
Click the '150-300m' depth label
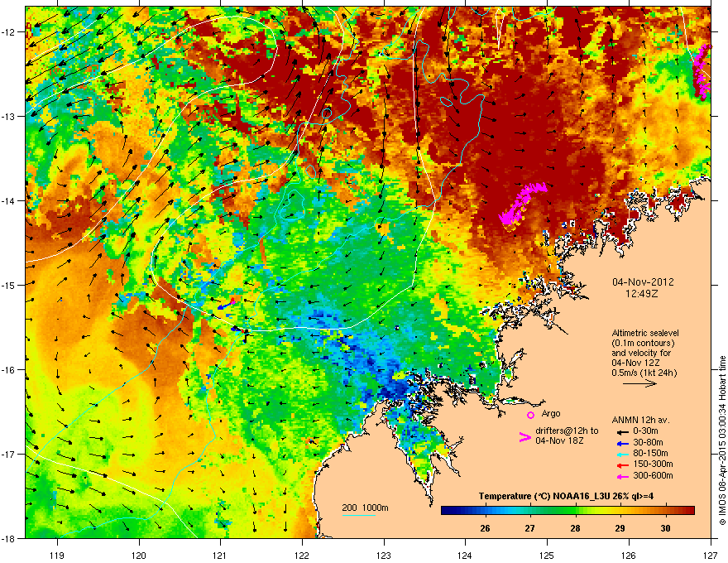pos(653,464)
